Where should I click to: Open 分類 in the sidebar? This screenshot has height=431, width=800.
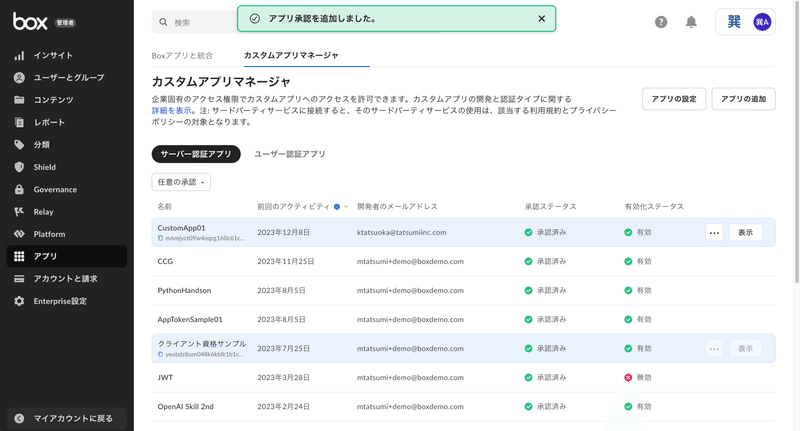[66, 145]
